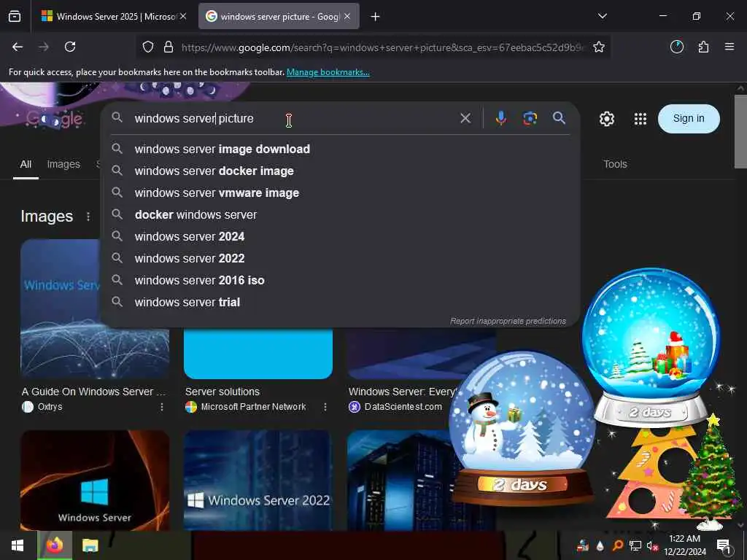Open the orange Windows Server logo thumbnail
Screen dimensions: 747x560
click(95, 480)
